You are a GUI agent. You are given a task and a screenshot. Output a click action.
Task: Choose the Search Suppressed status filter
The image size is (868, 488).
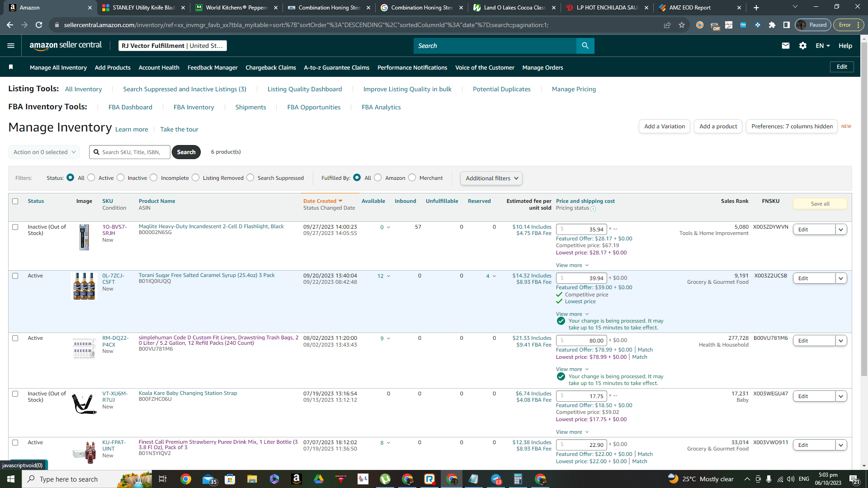pos(250,178)
